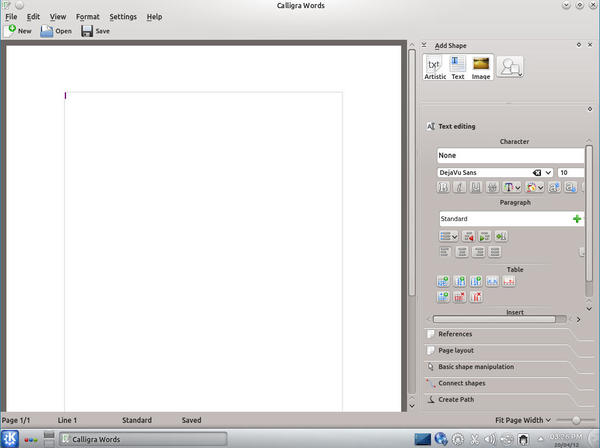The image size is (600, 448).
Task: Apply subscript formatting icon
Action: pyautogui.click(x=571, y=187)
